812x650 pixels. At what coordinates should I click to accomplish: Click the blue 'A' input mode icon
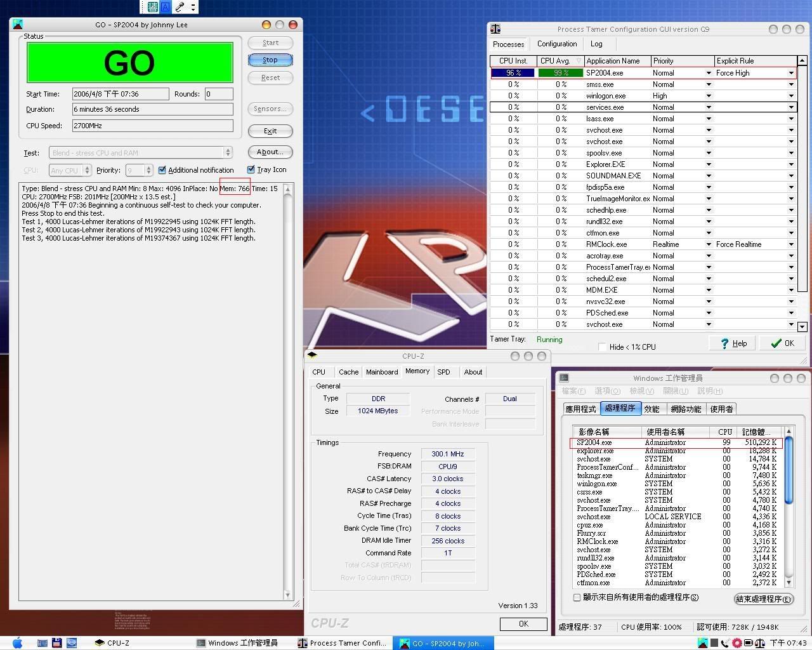coord(166,7)
